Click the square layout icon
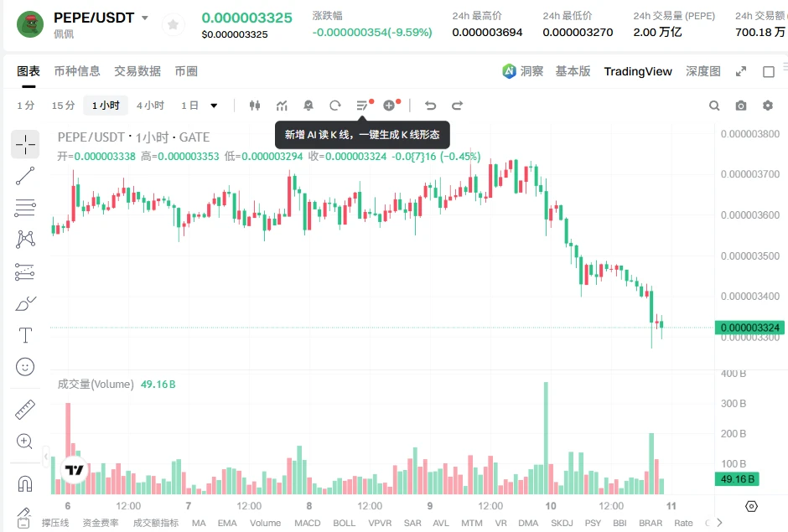Image resolution: width=788 pixels, height=532 pixels. tap(769, 72)
